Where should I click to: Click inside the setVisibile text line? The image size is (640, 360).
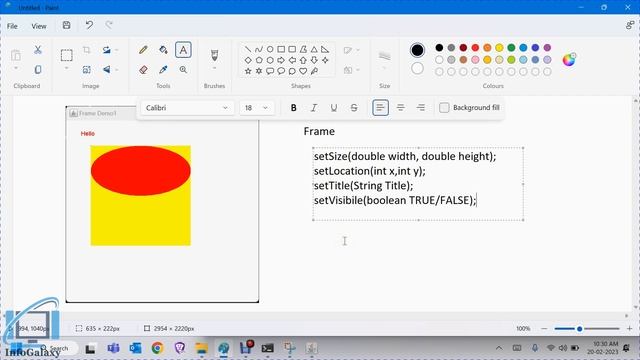(x=395, y=200)
